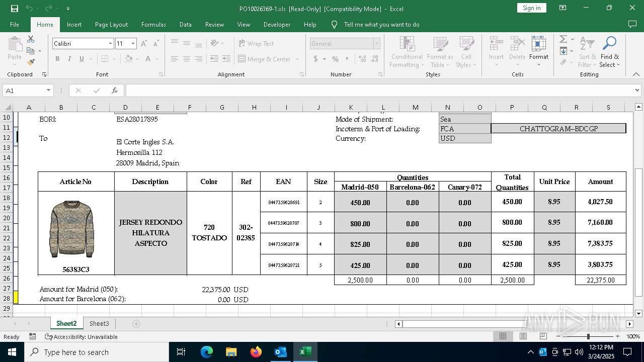Open the Font size dropdown

pos(133,44)
